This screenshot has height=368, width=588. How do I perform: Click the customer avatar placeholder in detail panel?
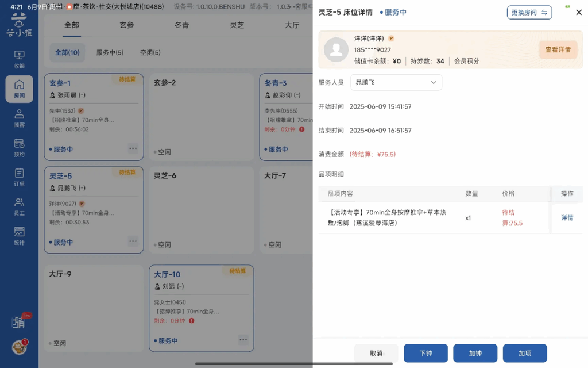tap(336, 49)
